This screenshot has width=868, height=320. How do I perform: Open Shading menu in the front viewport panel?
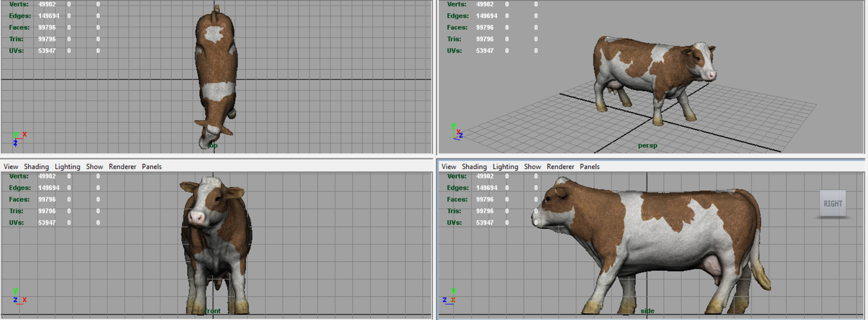coord(36,167)
